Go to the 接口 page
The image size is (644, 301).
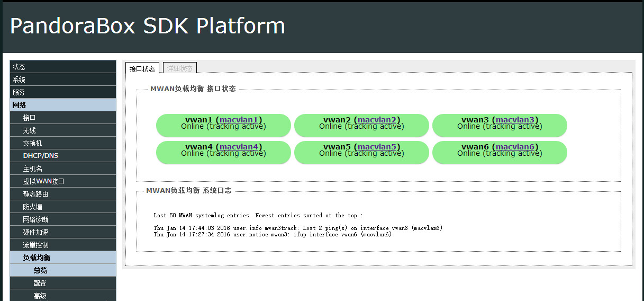tap(63, 118)
